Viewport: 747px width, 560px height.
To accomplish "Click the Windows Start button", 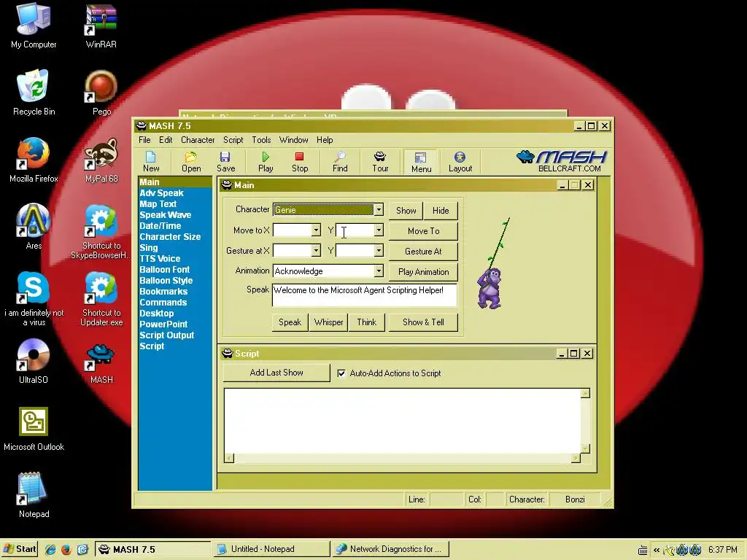I will pos(20,549).
